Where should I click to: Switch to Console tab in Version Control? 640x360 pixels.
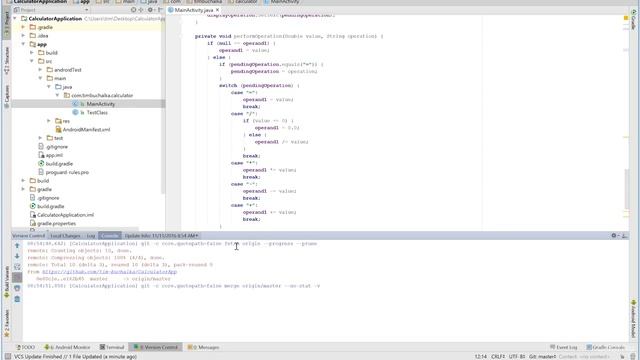point(110,236)
